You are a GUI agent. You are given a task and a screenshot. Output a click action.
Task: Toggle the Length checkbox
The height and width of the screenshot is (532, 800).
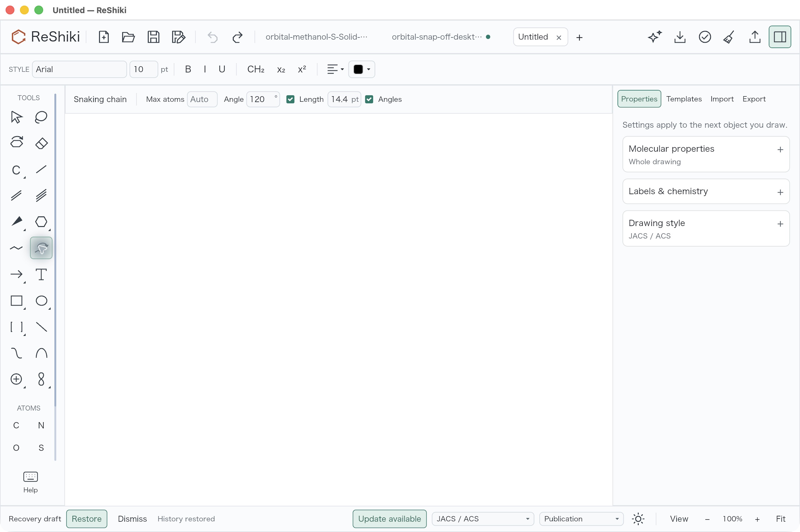coord(290,99)
